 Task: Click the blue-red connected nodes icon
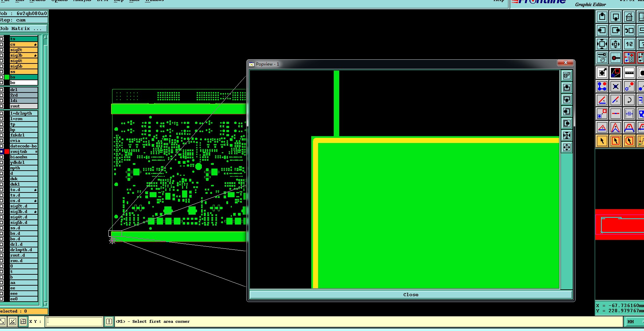pos(602,86)
